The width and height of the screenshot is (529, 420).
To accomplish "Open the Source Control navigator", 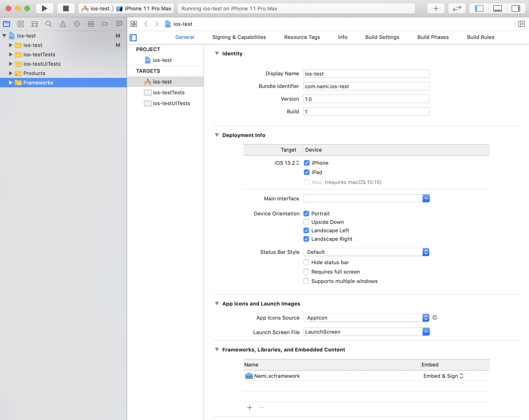I will click(x=21, y=24).
